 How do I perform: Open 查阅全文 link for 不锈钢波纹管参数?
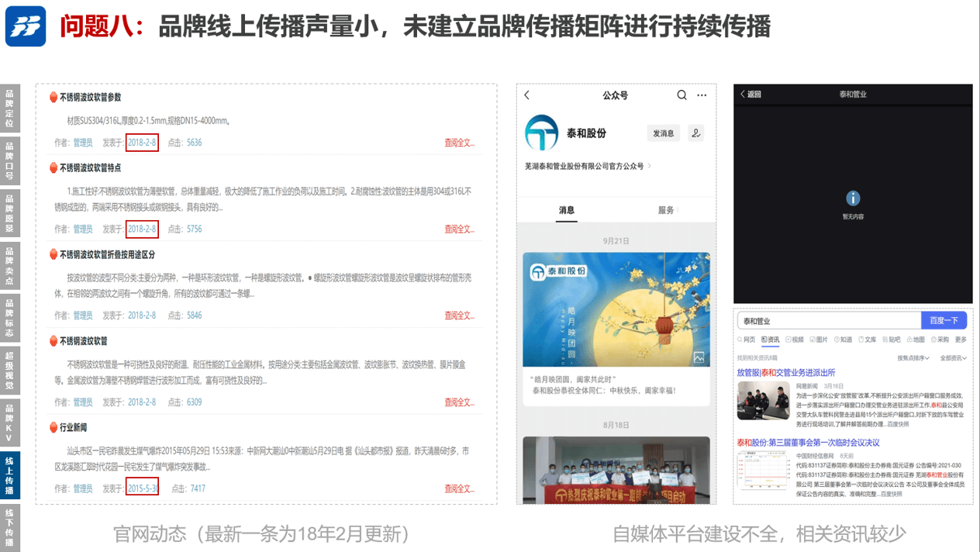click(x=459, y=143)
